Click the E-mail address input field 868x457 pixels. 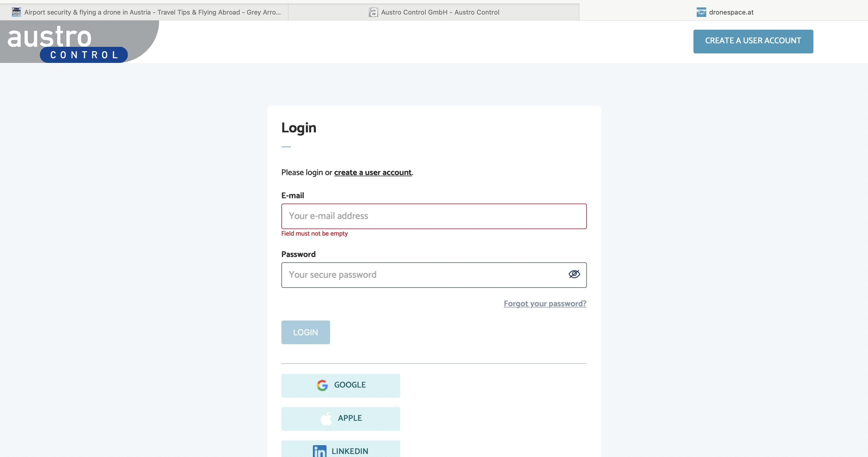(434, 216)
